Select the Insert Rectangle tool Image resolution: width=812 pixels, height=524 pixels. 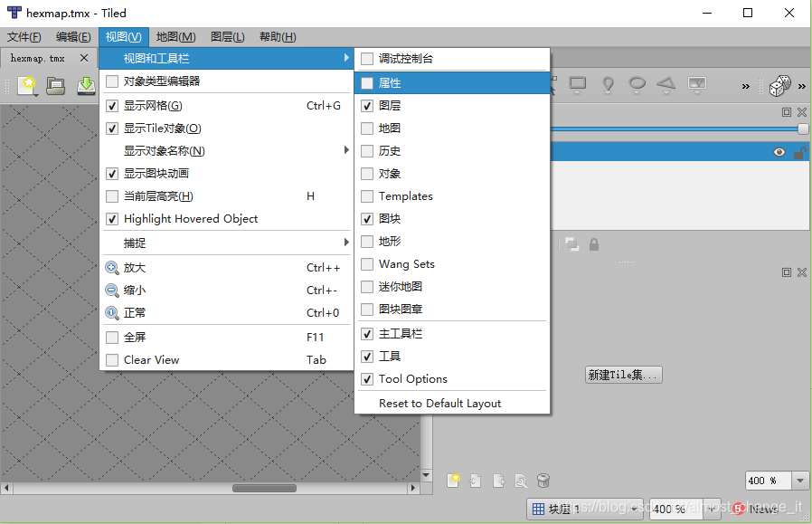578,85
